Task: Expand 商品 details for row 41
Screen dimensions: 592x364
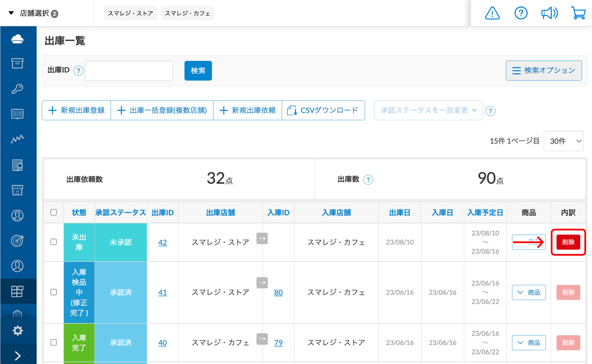Action: pyautogui.click(x=529, y=292)
